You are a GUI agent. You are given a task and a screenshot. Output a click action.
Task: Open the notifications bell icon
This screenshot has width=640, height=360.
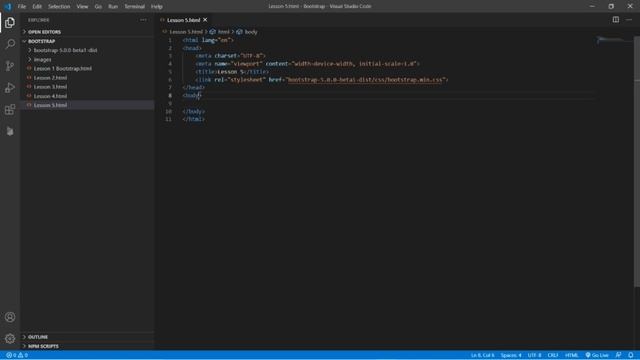(x=631, y=355)
